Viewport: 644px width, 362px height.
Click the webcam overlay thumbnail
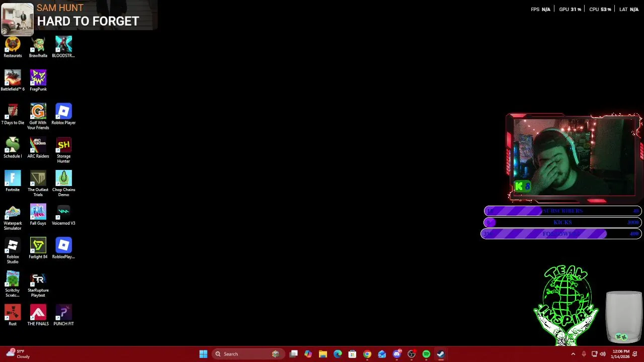[x=574, y=157]
